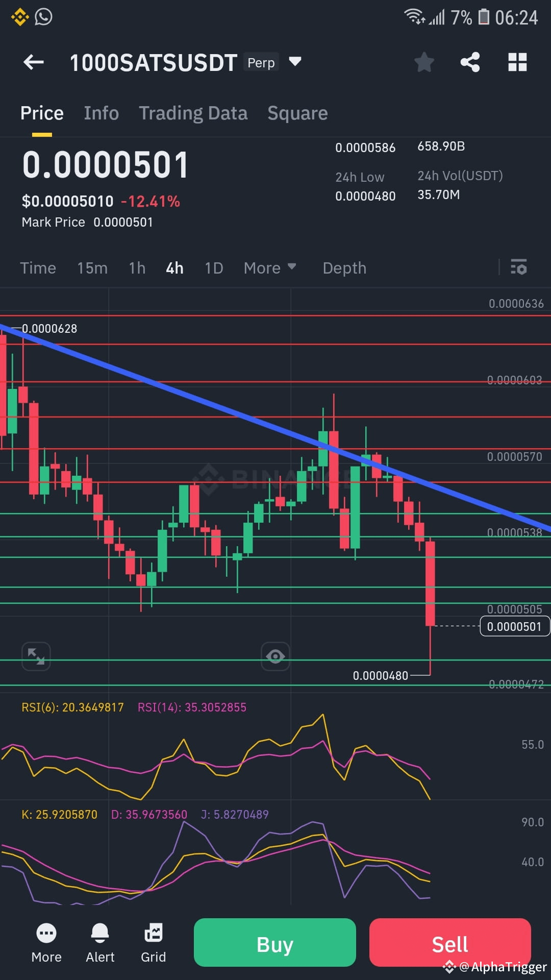Open the Depth chart view
This screenshot has width=551, height=980.
pyautogui.click(x=344, y=268)
